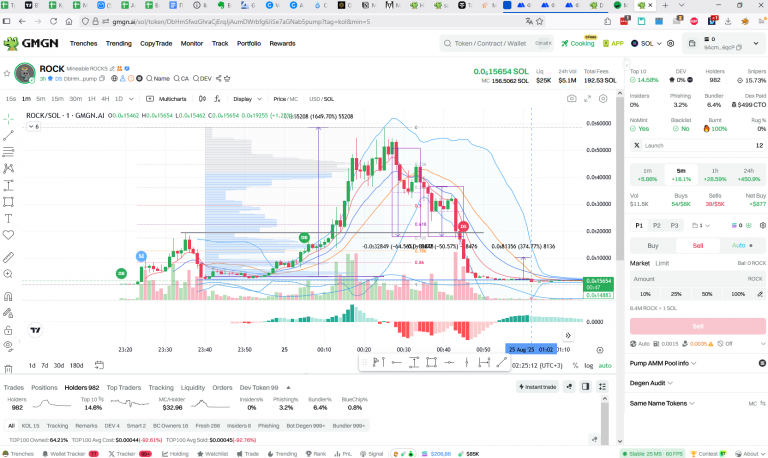The height and width of the screenshot is (458, 768).
Task: Open fullscreen chart mode
Action: click(587, 98)
